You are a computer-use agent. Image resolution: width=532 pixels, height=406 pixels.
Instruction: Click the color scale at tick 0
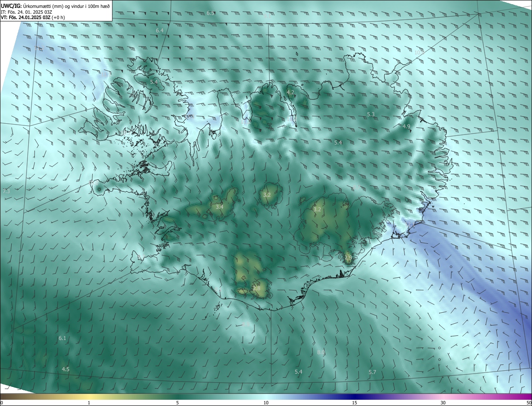tap(2, 403)
